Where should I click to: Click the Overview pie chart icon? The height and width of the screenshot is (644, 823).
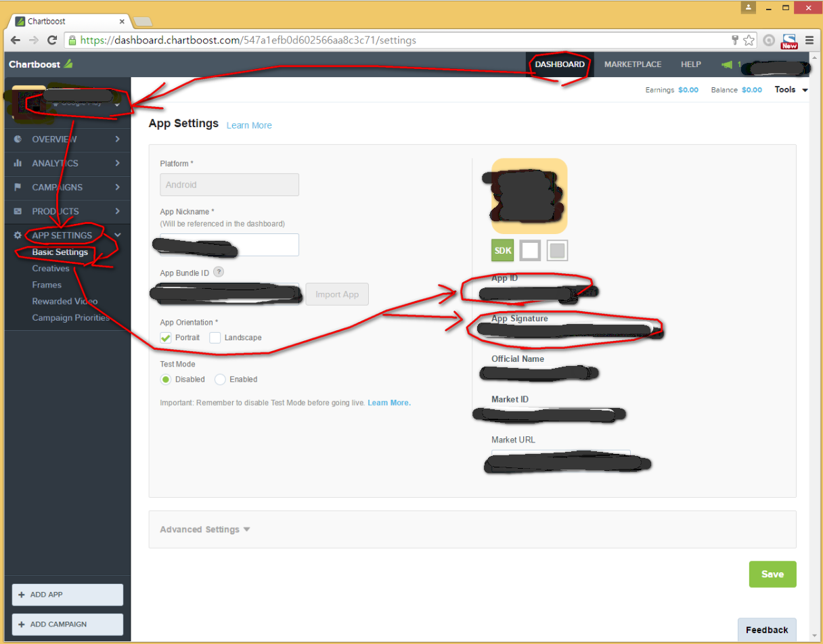click(x=18, y=139)
